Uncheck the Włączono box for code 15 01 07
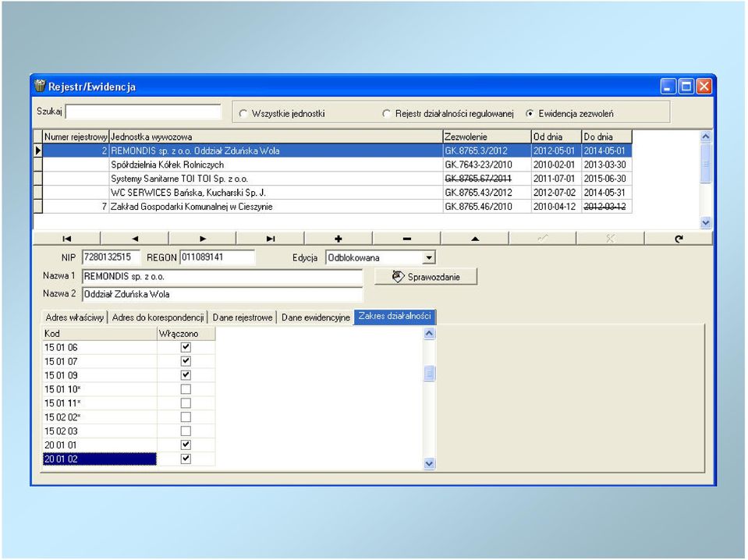The width and height of the screenshot is (748, 560). click(x=186, y=361)
